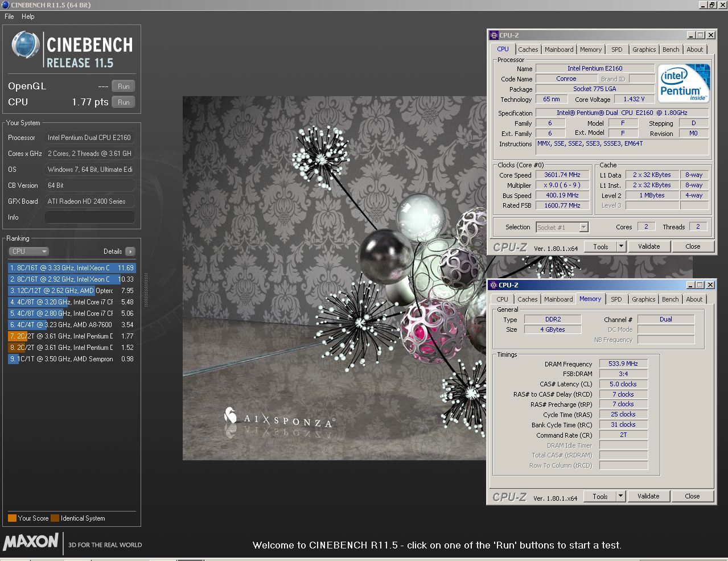Open Bench tab in bottom CPU-Z window
Viewport: 728px width, 561px height.
[671, 299]
